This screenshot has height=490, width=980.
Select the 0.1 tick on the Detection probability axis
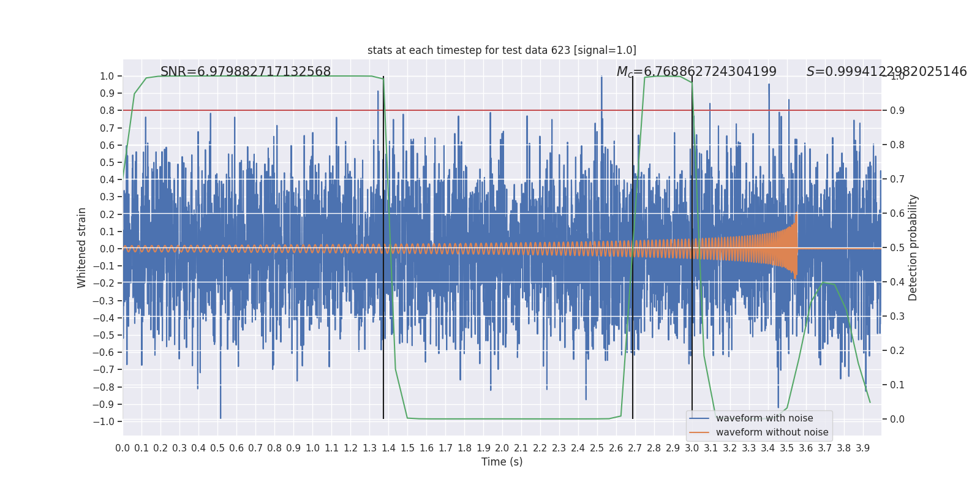(897, 385)
